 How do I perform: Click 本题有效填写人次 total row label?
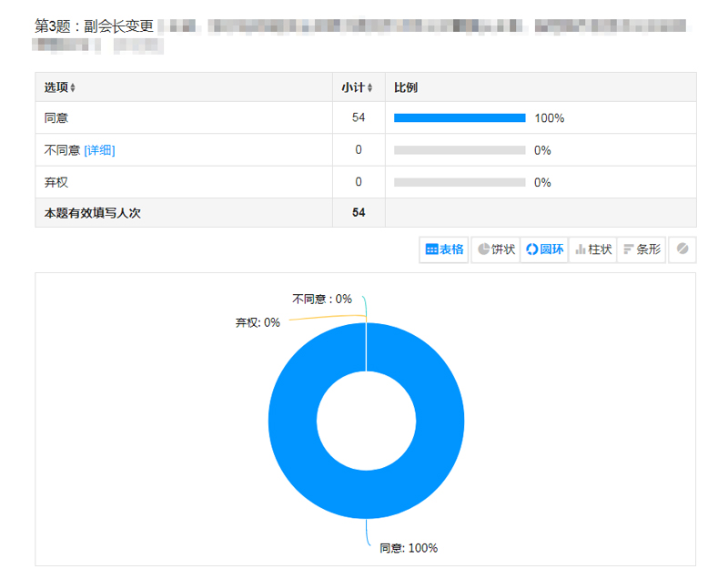point(93,213)
